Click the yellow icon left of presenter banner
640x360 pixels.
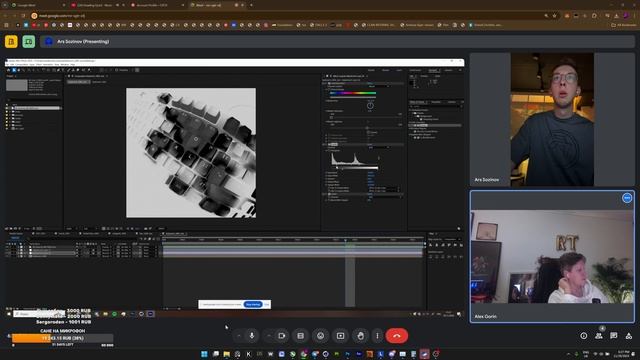[x=11, y=41]
